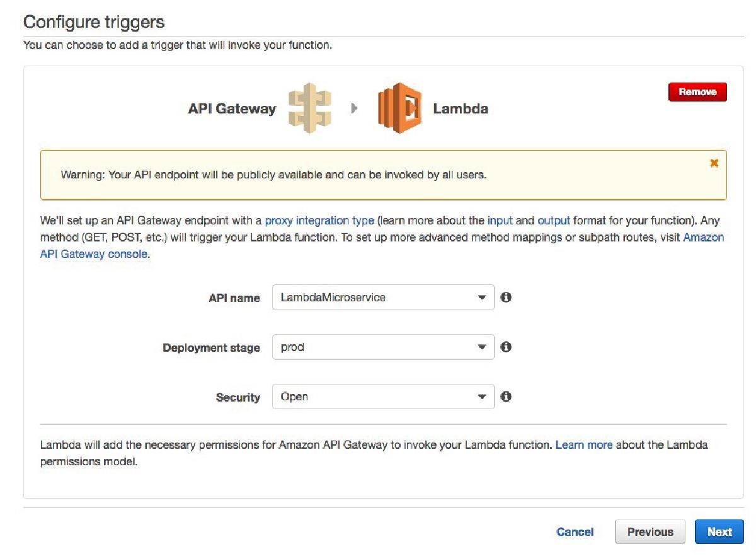Click the API Gateway label text
The height and width of the screenshot is (556, 756).
point(232,108)
